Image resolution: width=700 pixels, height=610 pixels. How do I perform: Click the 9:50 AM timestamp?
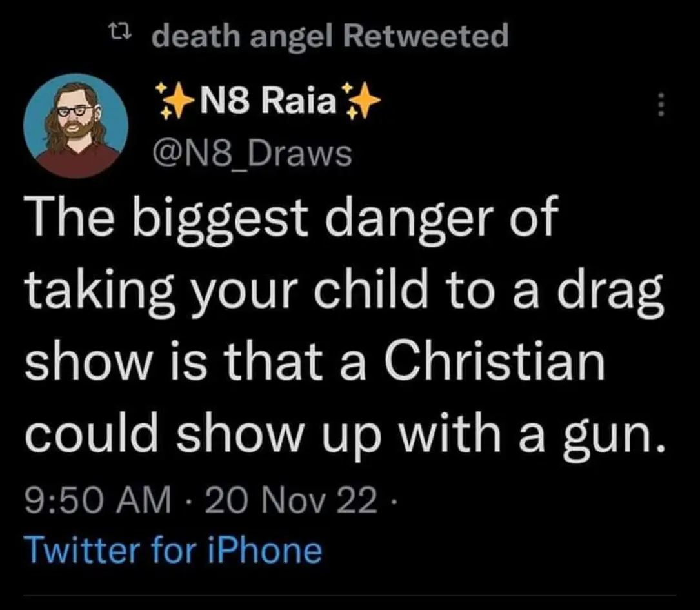[x=97, y=502]
